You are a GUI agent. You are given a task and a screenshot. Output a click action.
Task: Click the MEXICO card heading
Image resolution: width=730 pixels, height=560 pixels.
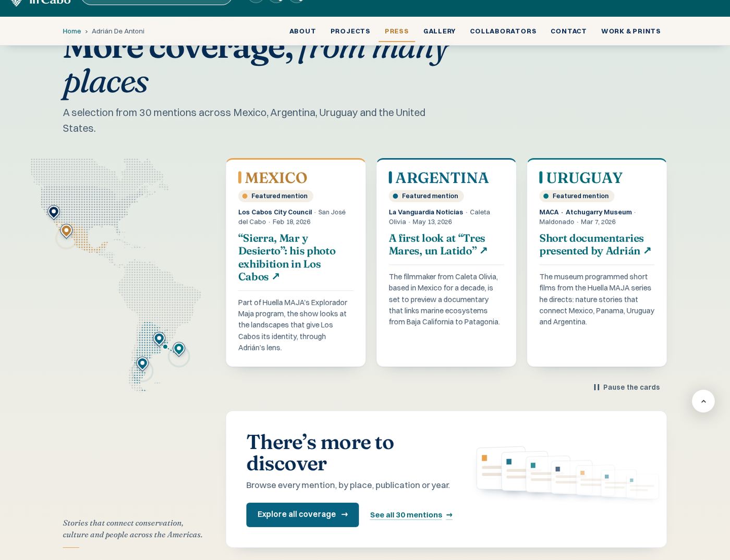click(x=276, y=178)
